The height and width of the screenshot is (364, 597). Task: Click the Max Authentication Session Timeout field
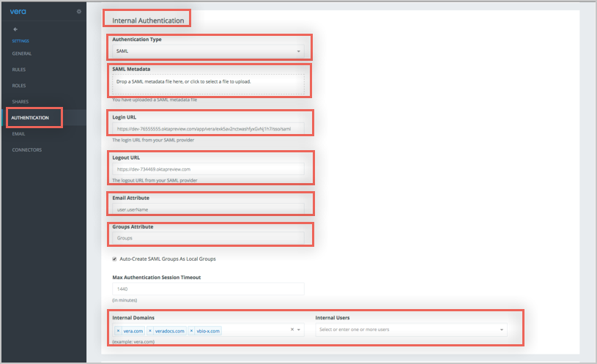[x=208, y=289]
